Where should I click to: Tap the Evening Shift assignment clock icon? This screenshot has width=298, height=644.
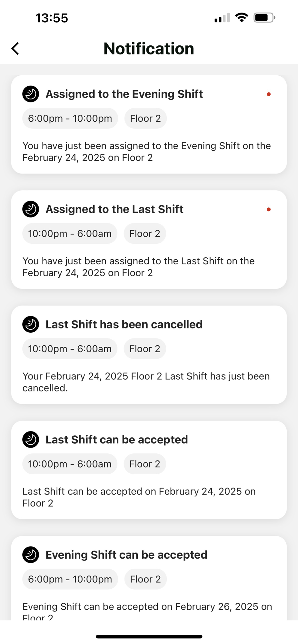[31, 94]
